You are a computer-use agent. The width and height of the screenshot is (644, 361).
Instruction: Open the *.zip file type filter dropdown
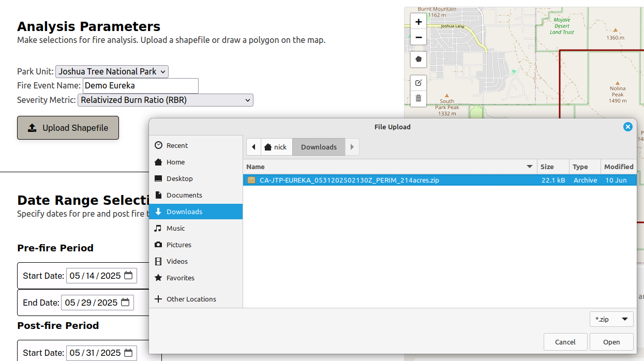611,319
